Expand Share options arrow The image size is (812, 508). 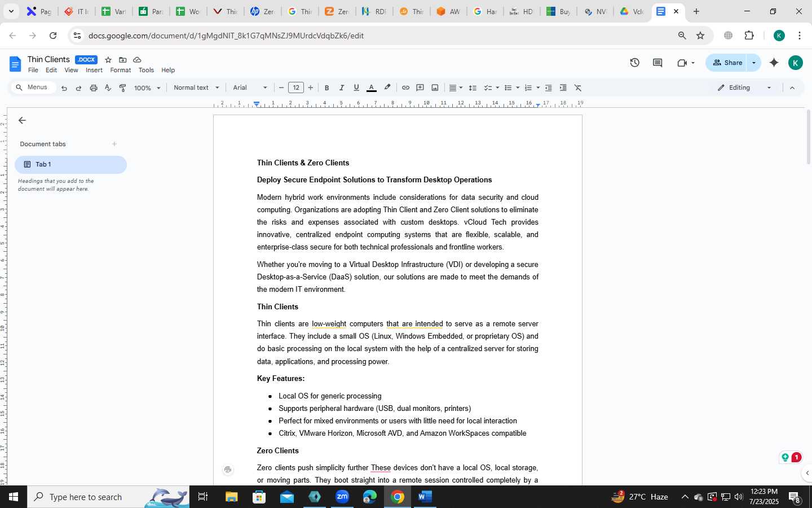754,63
